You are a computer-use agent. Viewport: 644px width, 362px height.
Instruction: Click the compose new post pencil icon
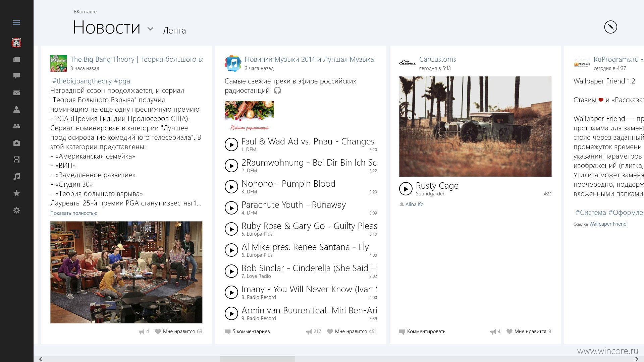click(610, 27)
